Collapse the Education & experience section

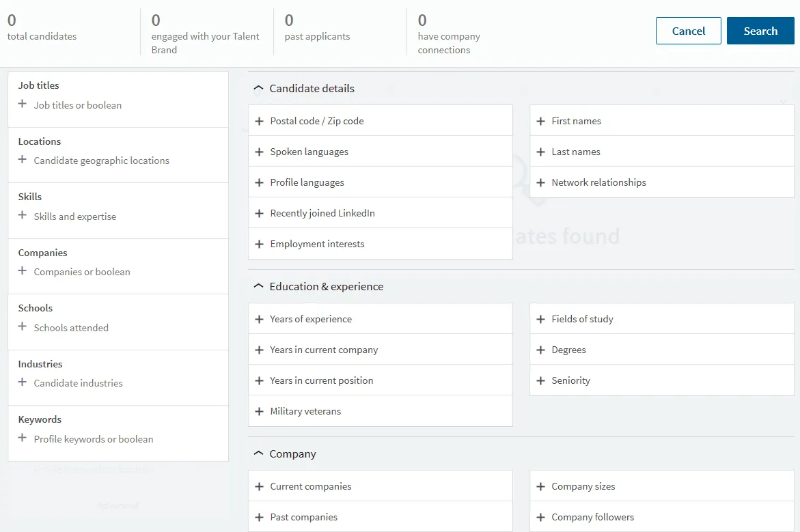pyautogui.click(x=258, y=286)
